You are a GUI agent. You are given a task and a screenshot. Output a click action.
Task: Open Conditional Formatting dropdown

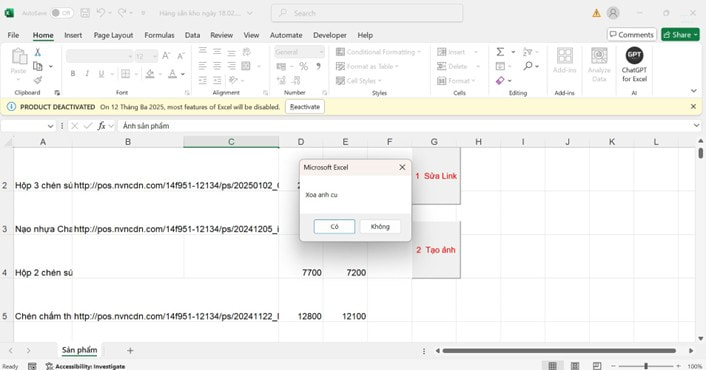378,52
